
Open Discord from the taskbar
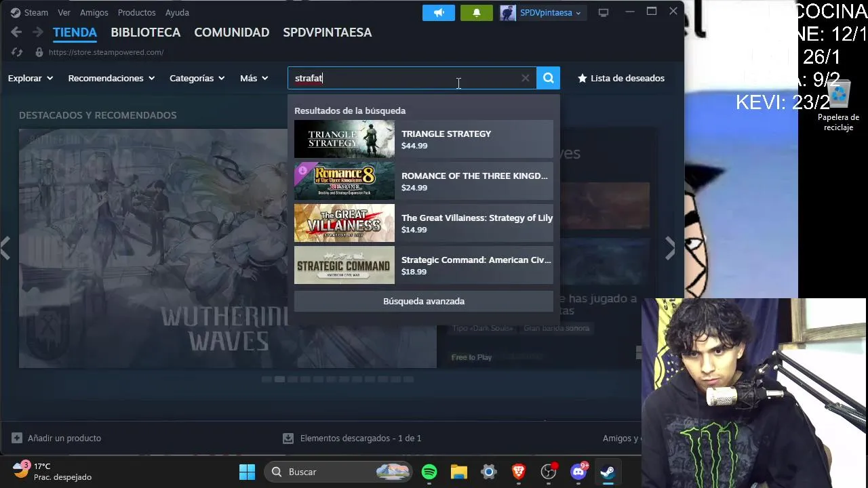pos(578,472)
